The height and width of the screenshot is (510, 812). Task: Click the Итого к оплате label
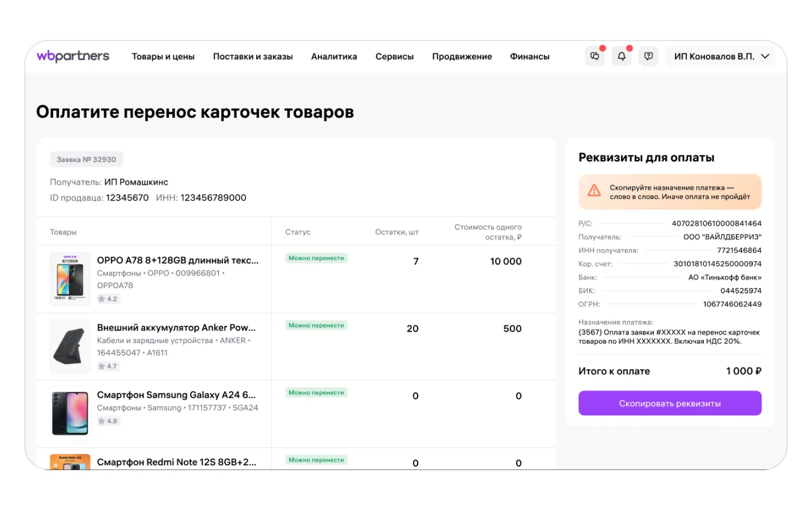tap(614, 371)
